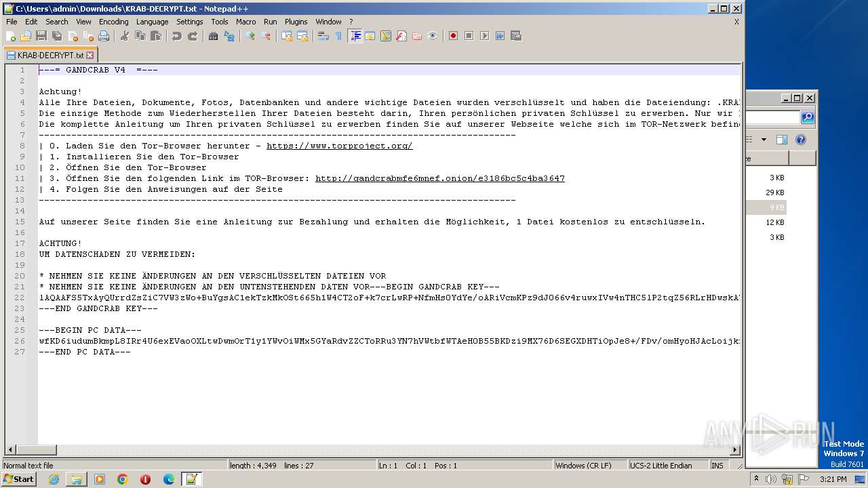Viewport: 868px width, 488px height.
Task: Click the Explorer help question icon
Action: (x=801, y=140)
